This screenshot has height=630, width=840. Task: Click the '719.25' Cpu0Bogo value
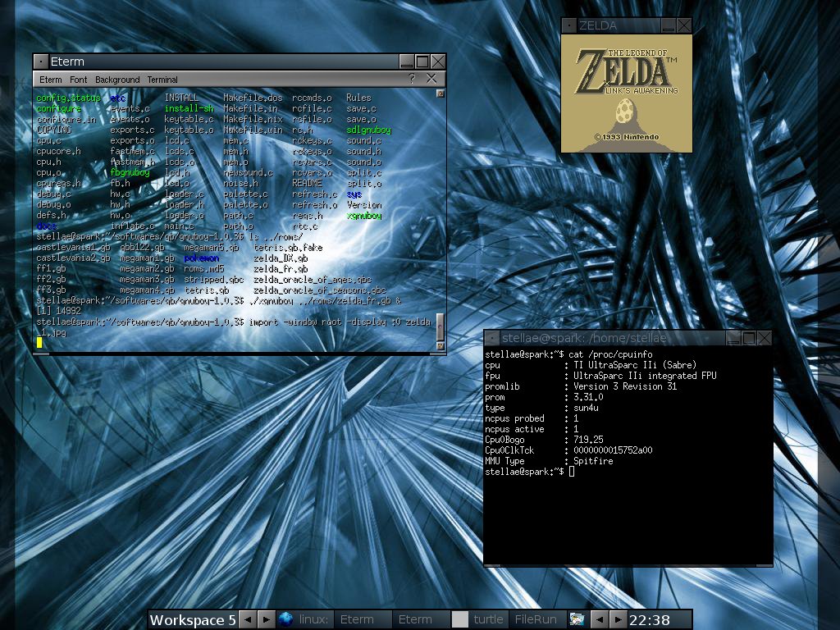(588, 440)
